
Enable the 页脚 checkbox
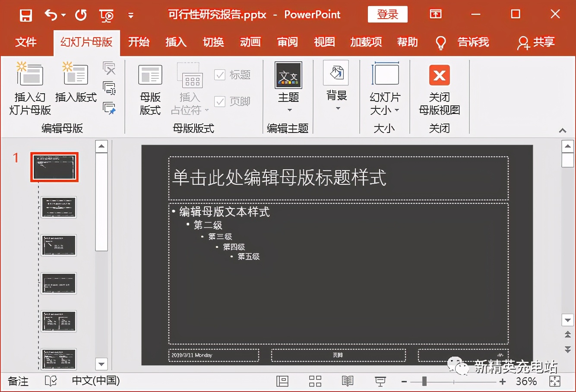pyautogui.click(x=220, y=101)
